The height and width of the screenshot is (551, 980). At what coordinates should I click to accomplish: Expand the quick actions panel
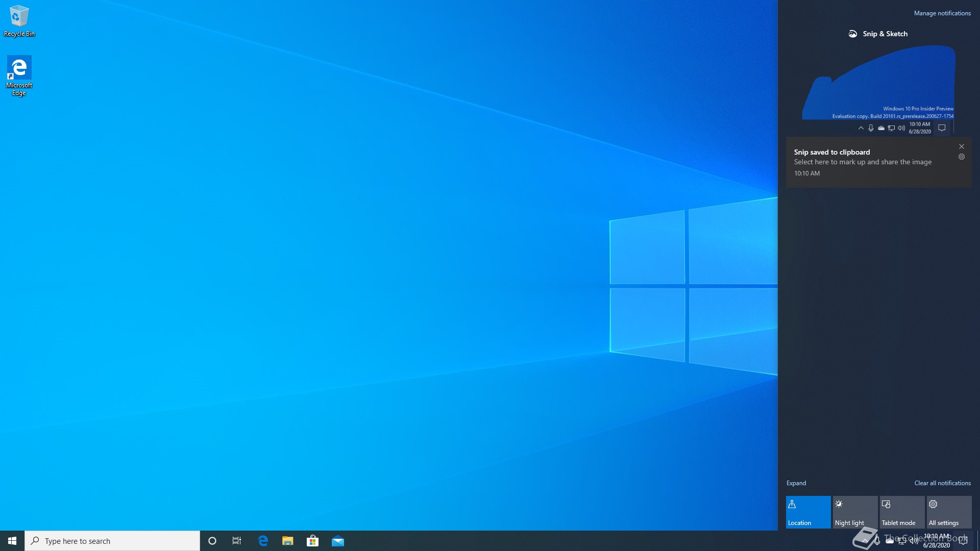(796, 483)
